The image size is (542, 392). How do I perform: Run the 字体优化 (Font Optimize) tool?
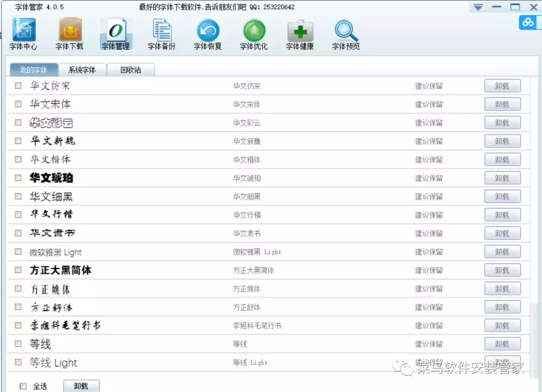[x=253, y=33]
